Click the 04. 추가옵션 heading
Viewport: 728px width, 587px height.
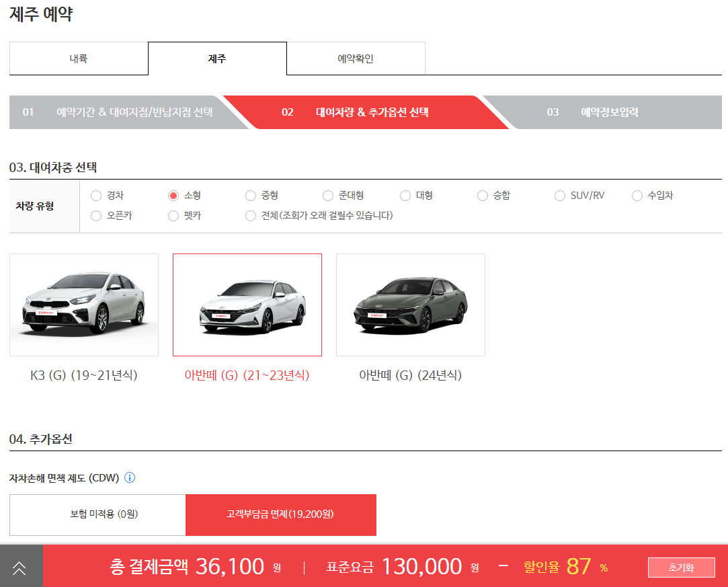point(41,439)
